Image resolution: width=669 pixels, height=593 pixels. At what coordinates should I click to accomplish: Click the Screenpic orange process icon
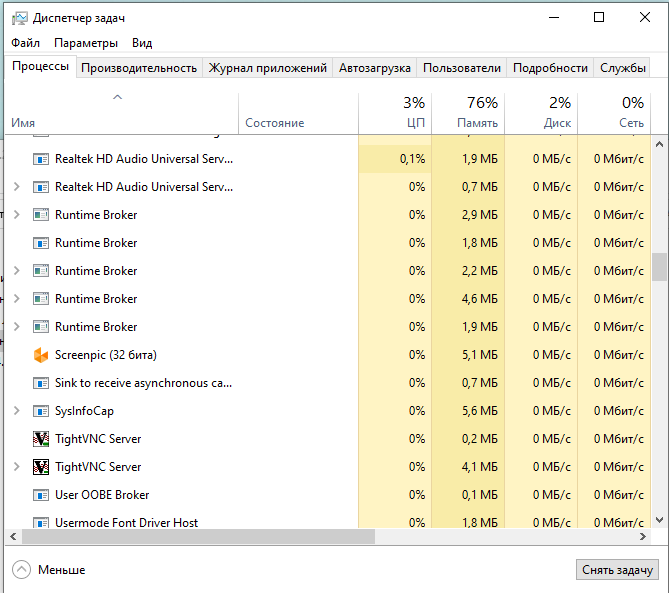point(41,355)
